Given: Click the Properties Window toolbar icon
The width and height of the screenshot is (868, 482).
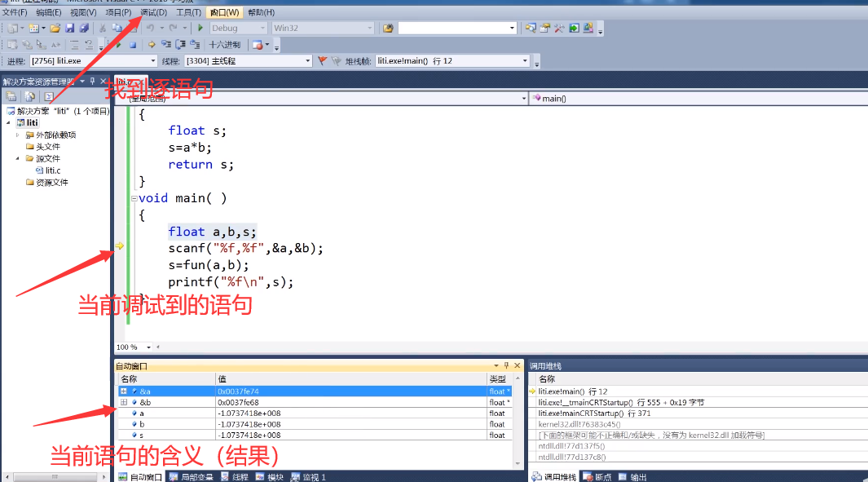Looking at the screenshot, I should [544, 28].
